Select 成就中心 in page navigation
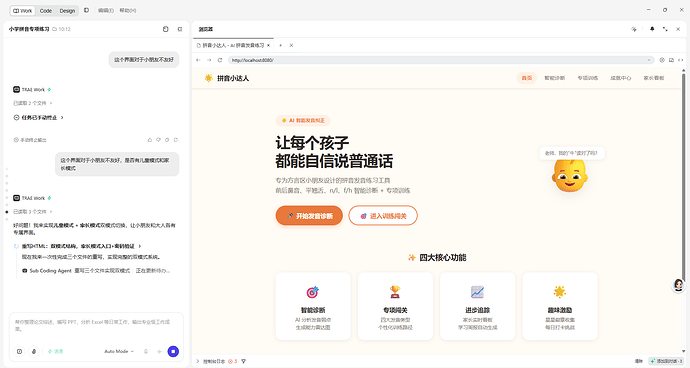The height and width of the screenshot is (368, 690). 620,78
